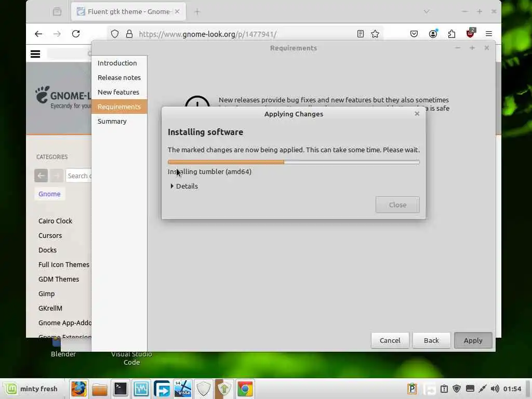Go back a page in Firefox
This screenshot has width=532, height=399.
click(x=38, y=34)
